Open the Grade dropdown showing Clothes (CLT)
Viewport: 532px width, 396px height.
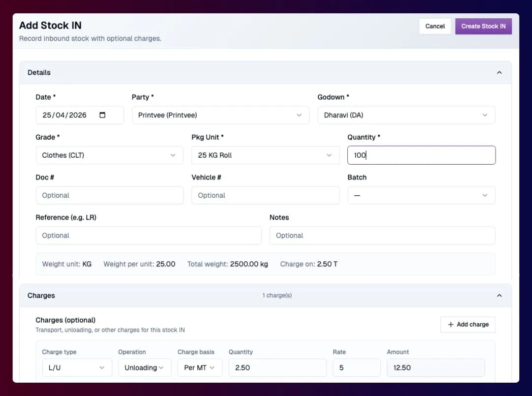click(109, 155)
